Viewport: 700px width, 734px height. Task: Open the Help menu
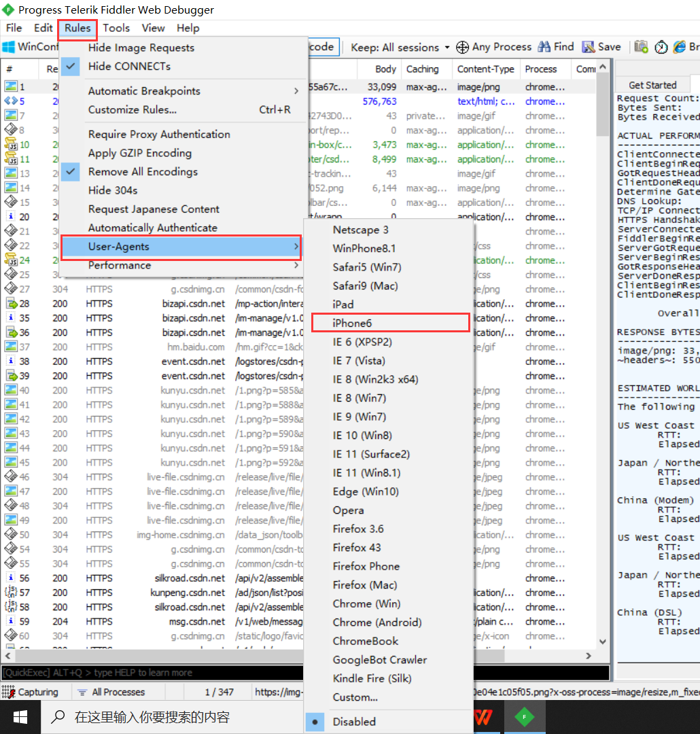(x=188, y=28)
